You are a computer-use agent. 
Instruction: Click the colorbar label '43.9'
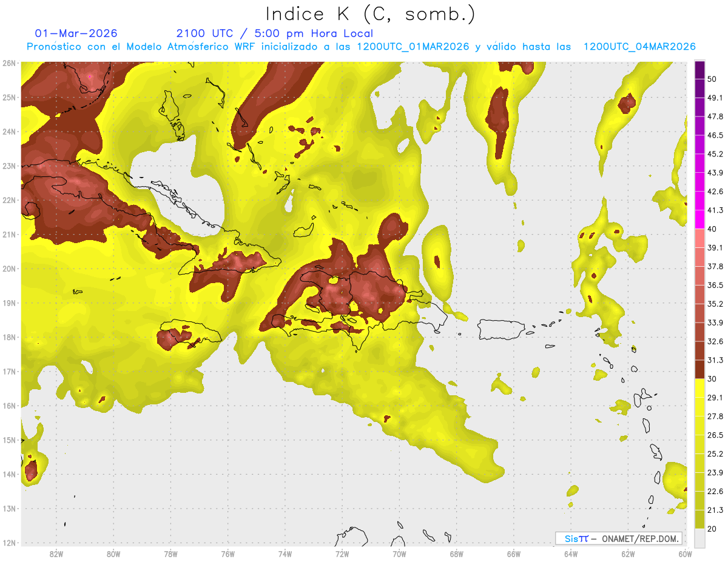click(715, 173)
